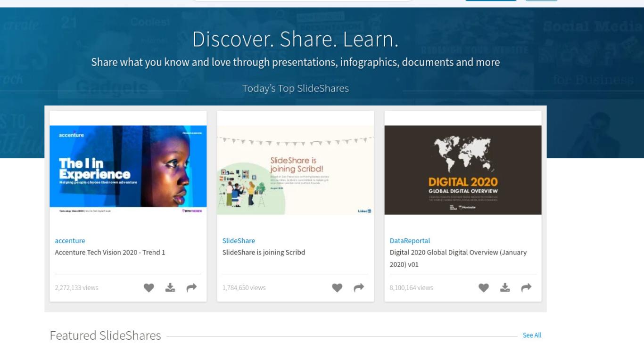Click the Featured SlideShares heading
This screenshot has width=644, height=343.
[105, 335]
